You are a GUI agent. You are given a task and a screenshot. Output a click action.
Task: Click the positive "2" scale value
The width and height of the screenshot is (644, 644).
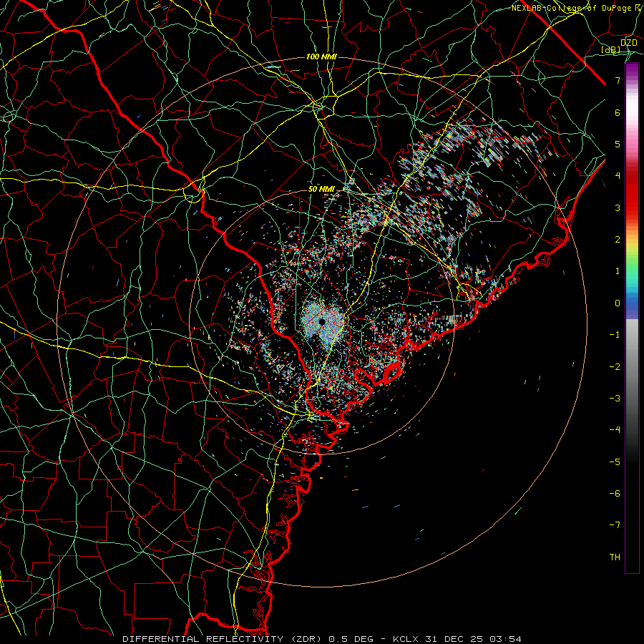point(618,240)
